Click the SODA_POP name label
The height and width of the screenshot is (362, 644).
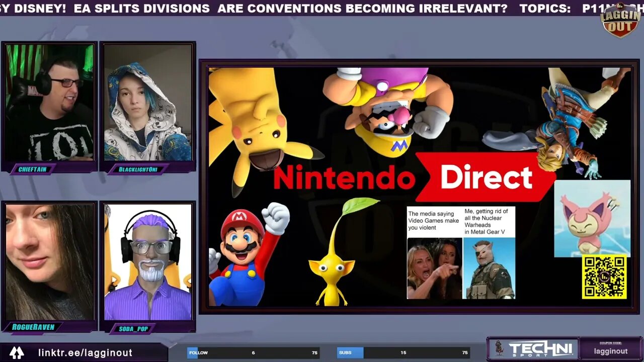tap(133, 329)
